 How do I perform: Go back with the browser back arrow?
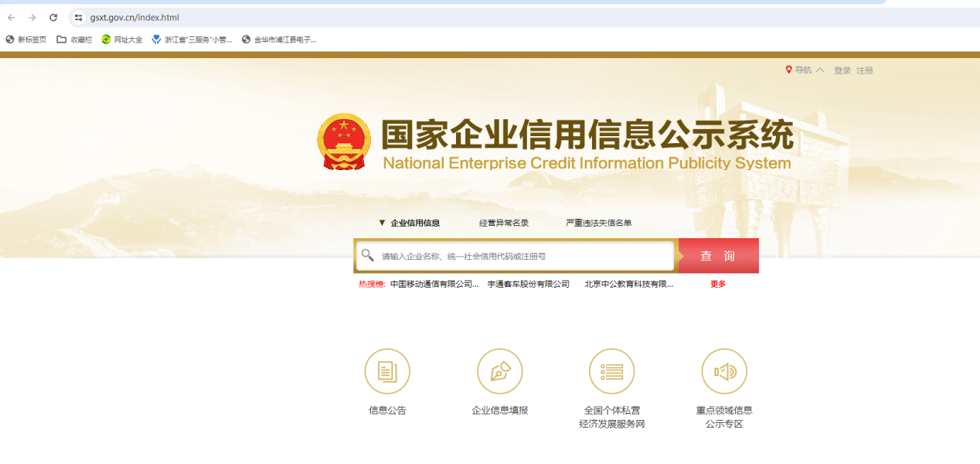[x=11, y=17]
